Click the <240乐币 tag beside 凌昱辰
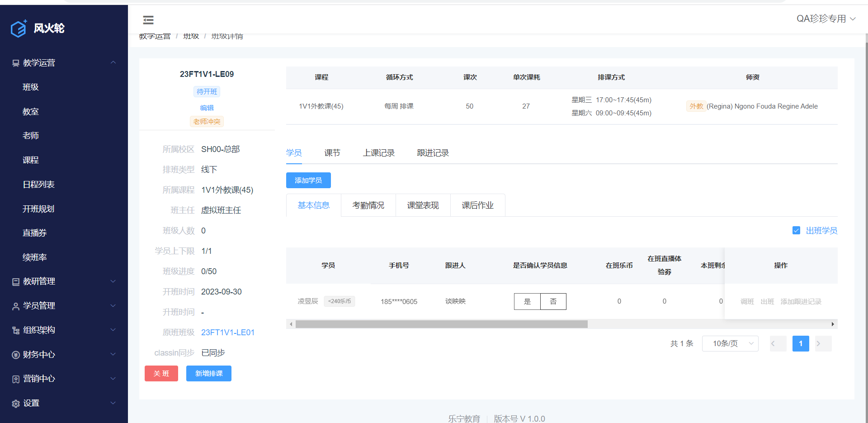Image resolution: width=868 pixels, height=423 pixels. pos(340,301)
